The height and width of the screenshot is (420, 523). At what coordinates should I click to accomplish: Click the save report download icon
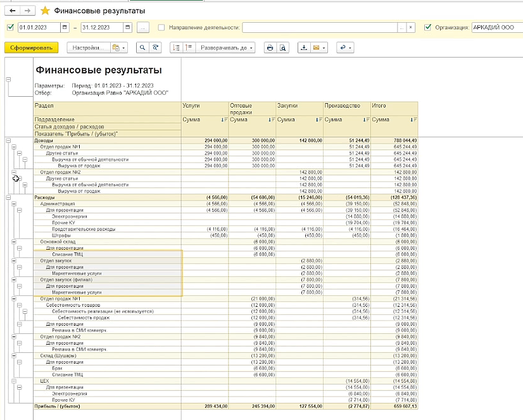pos(304,47)
